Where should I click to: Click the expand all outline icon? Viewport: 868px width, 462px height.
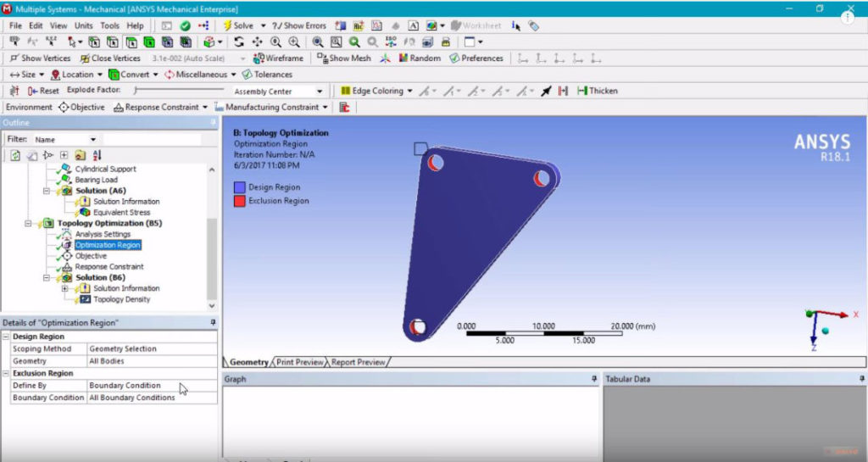point(64,155)
